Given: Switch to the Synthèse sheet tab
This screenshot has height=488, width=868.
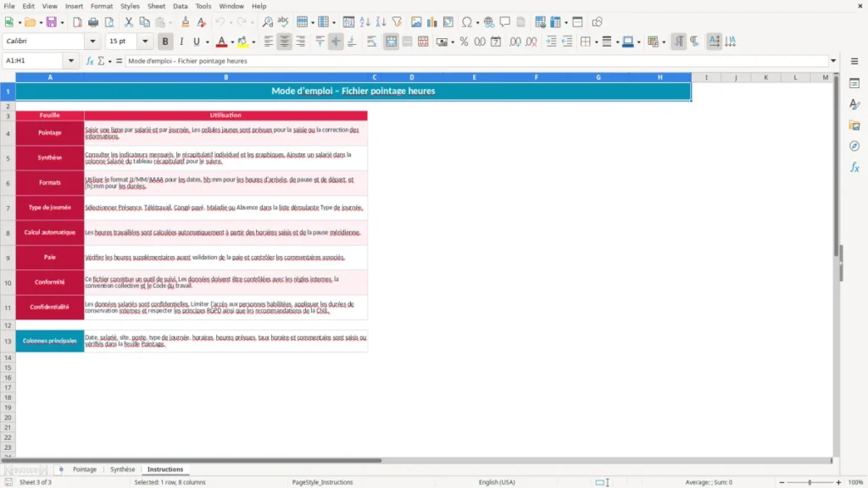Looking at the screenshot, I should (122, 469).
